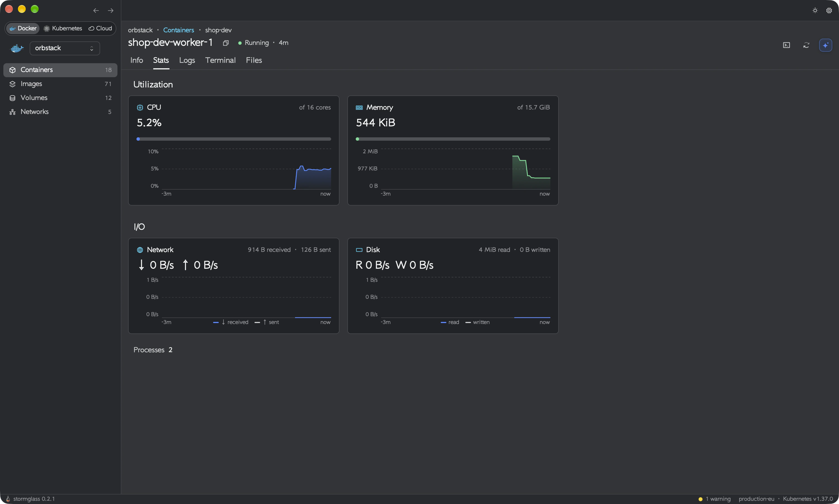Click the Disk I/O chart
This screenshot has width=839, height=504.
pos(466,297)
